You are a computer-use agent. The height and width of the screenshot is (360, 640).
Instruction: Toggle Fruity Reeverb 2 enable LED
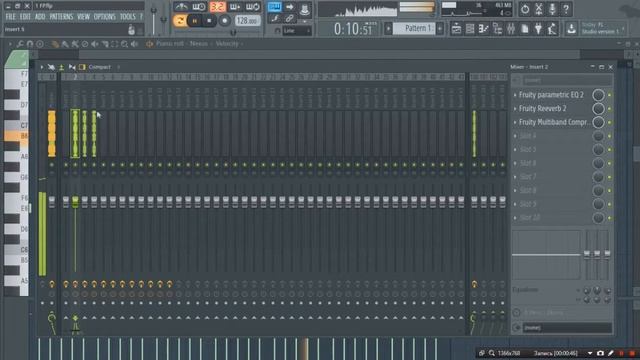(609, 109)
